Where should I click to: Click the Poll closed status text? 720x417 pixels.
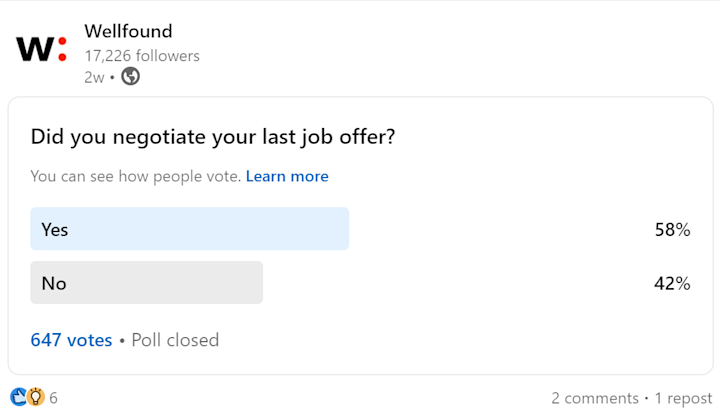click(175, 340)
